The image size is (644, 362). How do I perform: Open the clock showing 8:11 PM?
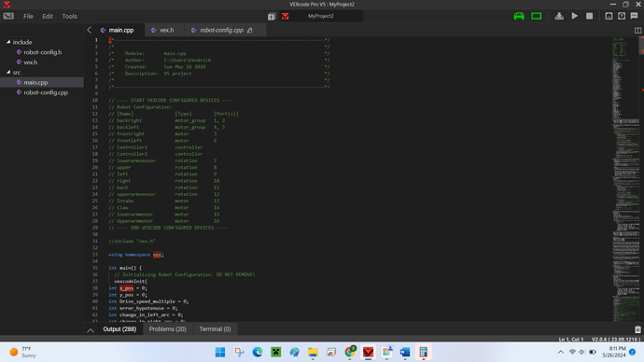[x=614, y=352]
